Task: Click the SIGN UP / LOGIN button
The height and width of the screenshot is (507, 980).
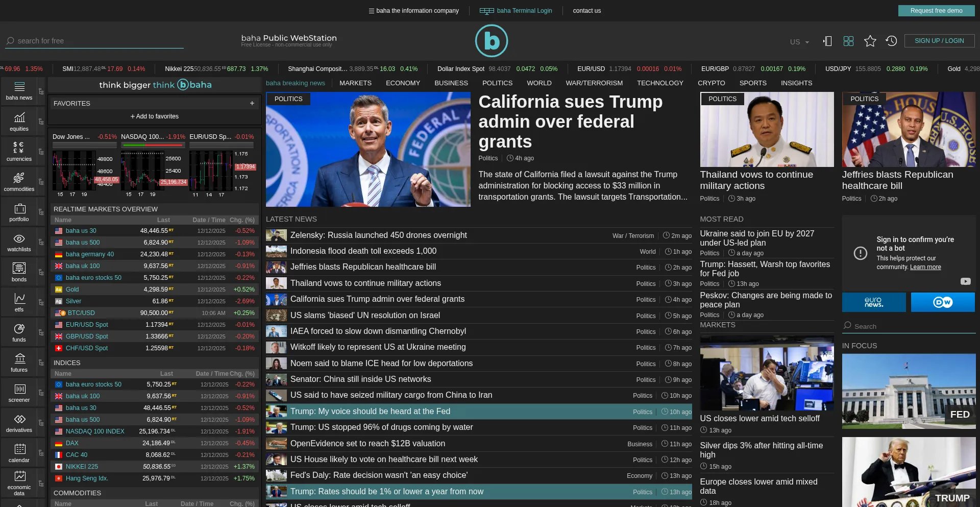Action: (x=939, y=41)
